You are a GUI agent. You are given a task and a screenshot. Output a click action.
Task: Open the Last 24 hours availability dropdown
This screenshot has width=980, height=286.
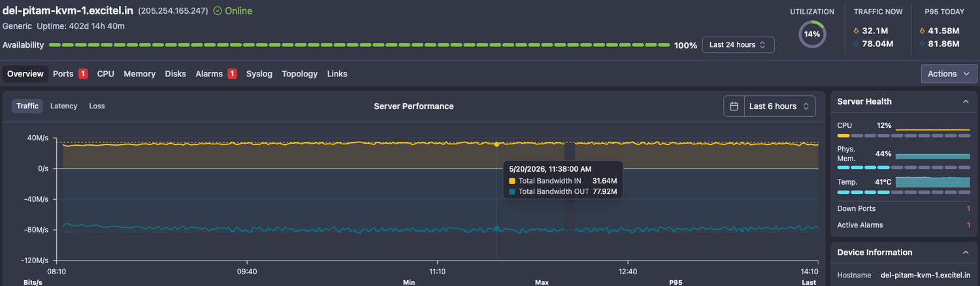coord(738,45)
